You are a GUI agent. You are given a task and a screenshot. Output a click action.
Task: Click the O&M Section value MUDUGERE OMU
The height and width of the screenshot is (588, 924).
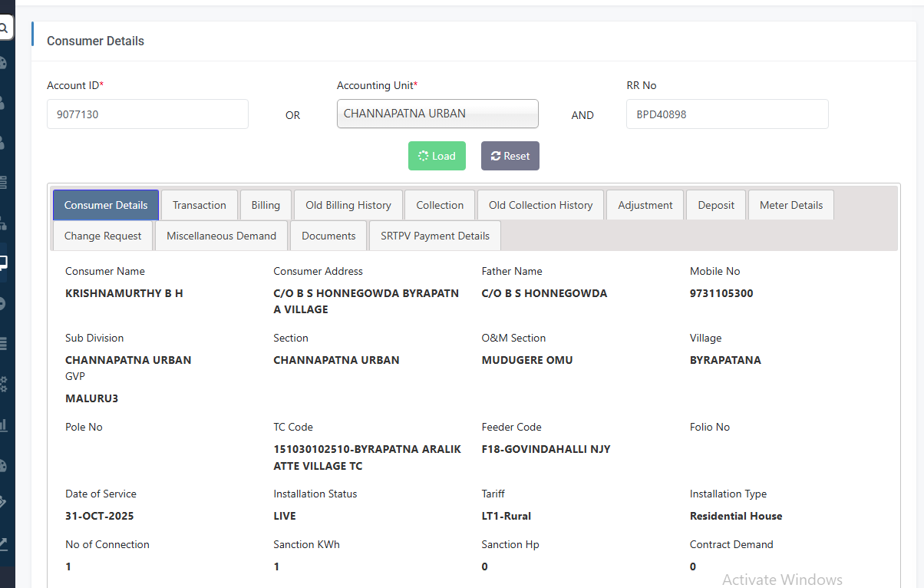coord(527,360)
